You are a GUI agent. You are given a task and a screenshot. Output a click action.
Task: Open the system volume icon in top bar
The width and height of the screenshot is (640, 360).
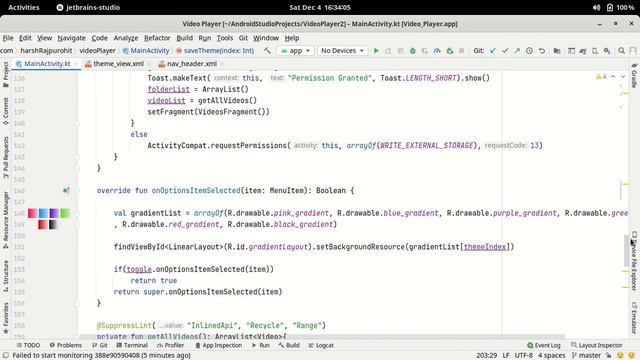[596, 7]
